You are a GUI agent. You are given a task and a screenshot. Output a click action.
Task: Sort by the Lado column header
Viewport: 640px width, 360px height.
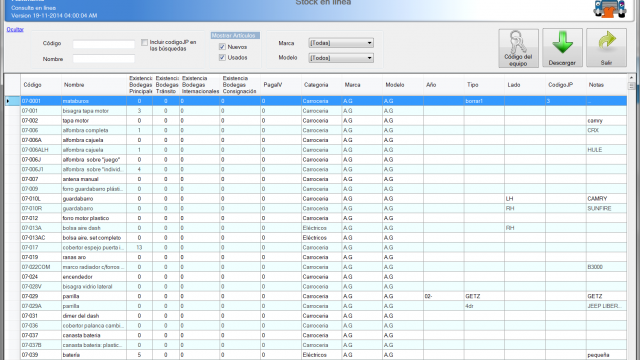[525, 85]
